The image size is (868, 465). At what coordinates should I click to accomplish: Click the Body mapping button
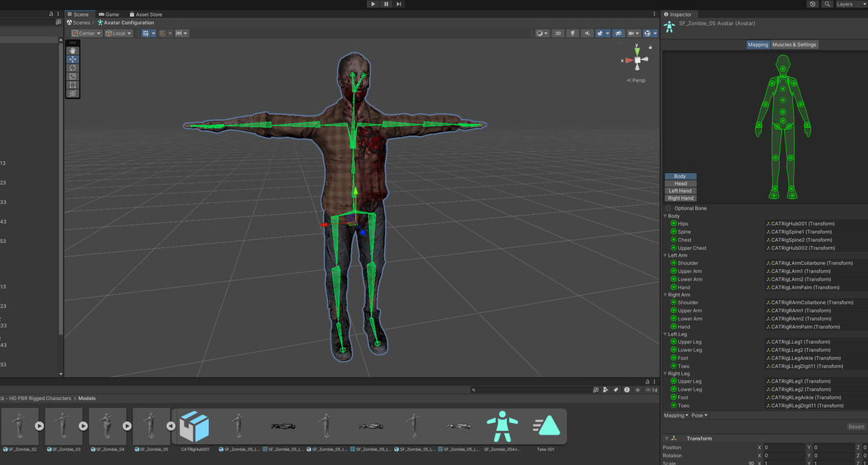tap(681, 176)
